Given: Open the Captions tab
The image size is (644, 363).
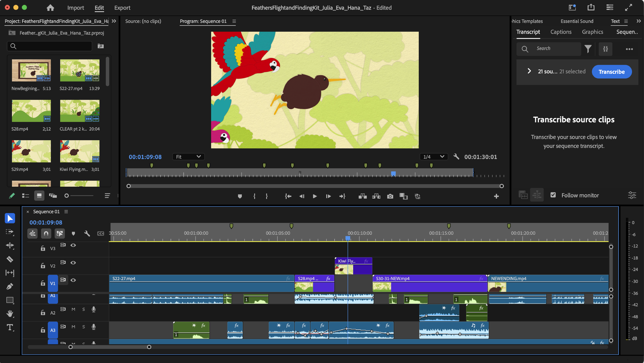Looking at the screenshot, I should point(561,32).
